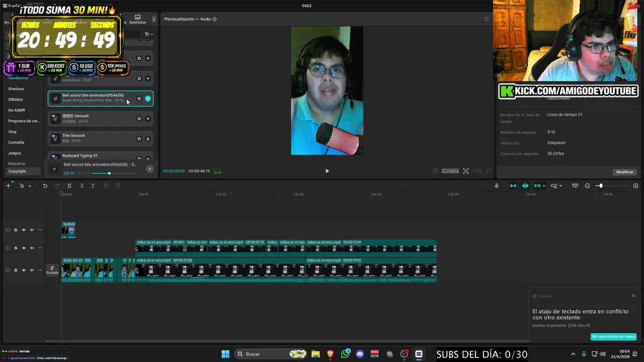Edit the Portada cover
This screenshot has height=362, width=644.
[x=52, y=270]
